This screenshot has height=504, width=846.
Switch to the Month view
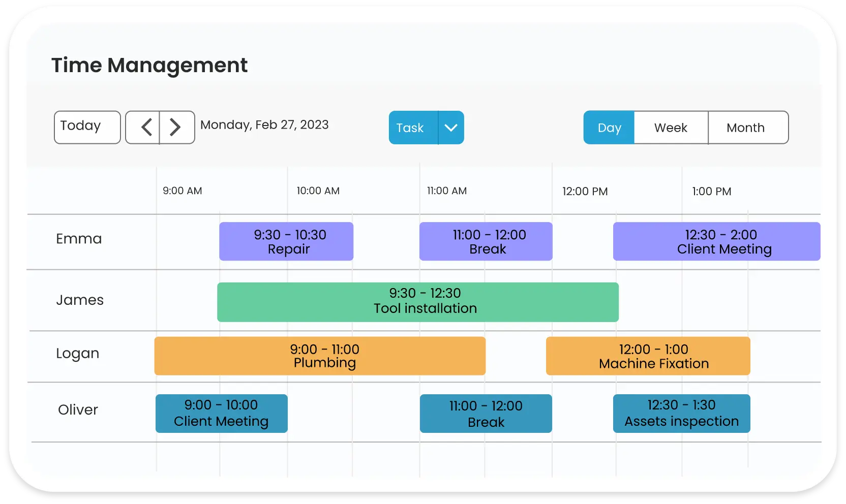coord(745,128)
